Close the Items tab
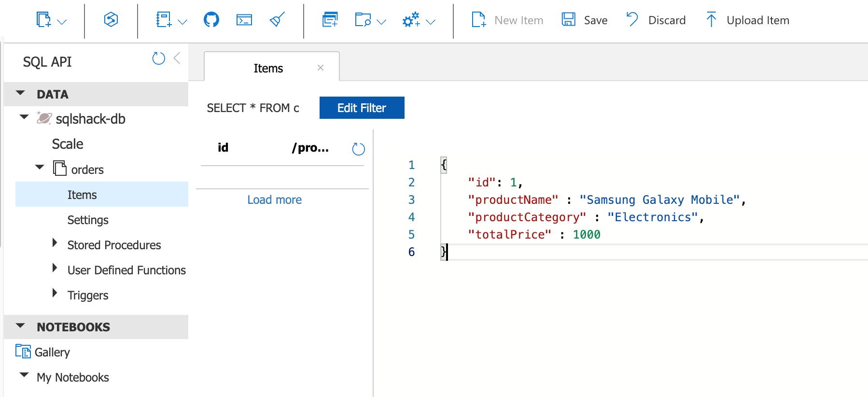This screenshot has height=397, width=868. pos(321,68)
